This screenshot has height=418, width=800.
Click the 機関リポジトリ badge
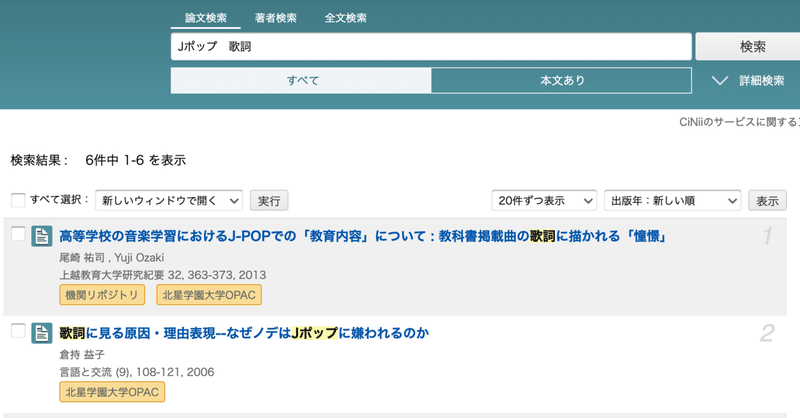pyautogui.click(x=102, y=295)
